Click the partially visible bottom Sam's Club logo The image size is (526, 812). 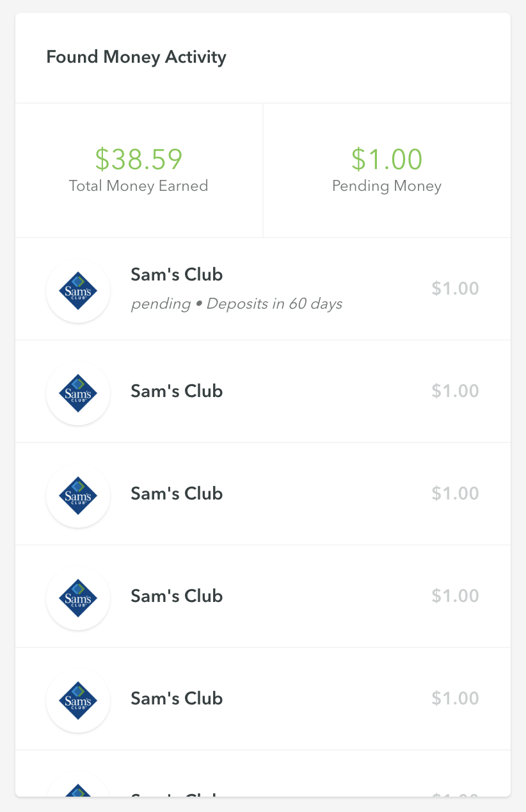(x=78, y=790)
